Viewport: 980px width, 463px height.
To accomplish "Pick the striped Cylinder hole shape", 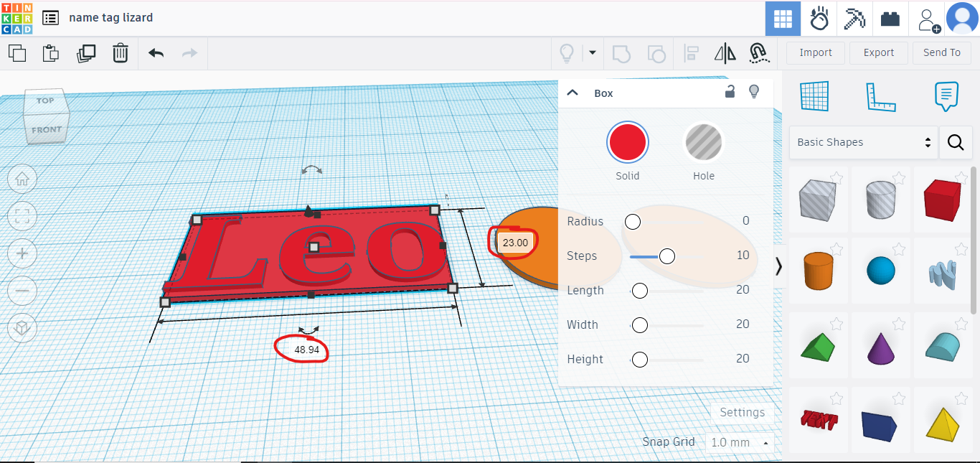I will click(x=881, y=200).
